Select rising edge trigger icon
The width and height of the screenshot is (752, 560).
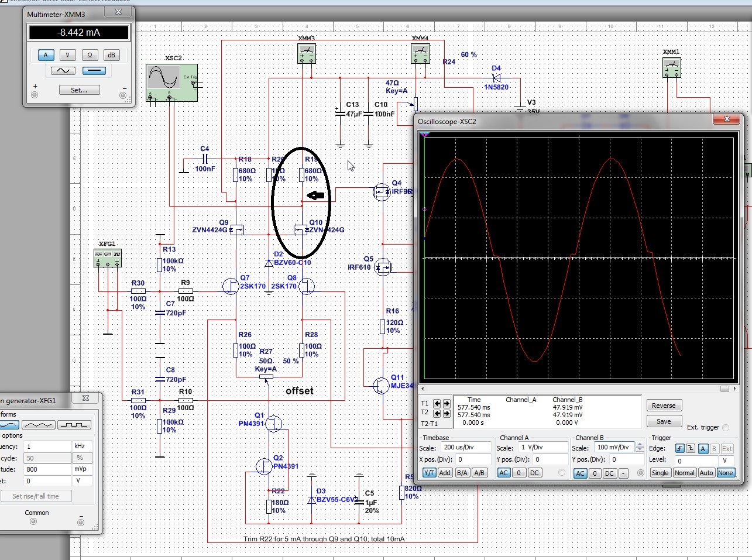pyautogui.click(x=680, y=449)
